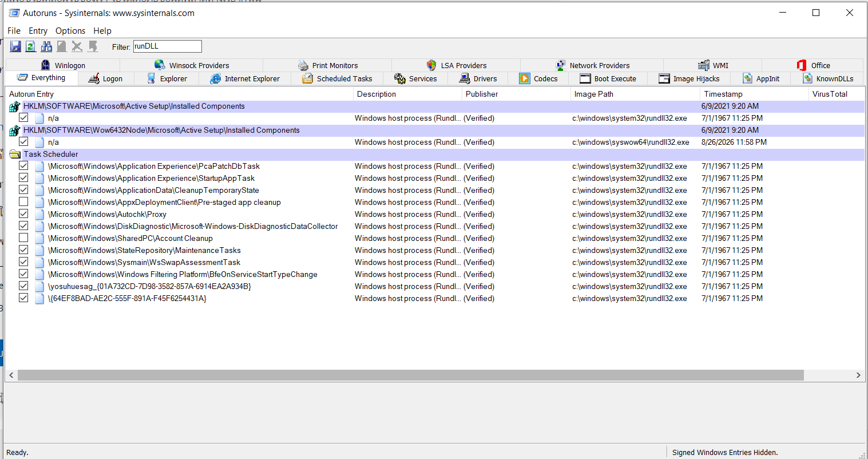This screenshot has height=459, width=868.
Task: Open the Entry menu
Action: [x=38, y=31]
